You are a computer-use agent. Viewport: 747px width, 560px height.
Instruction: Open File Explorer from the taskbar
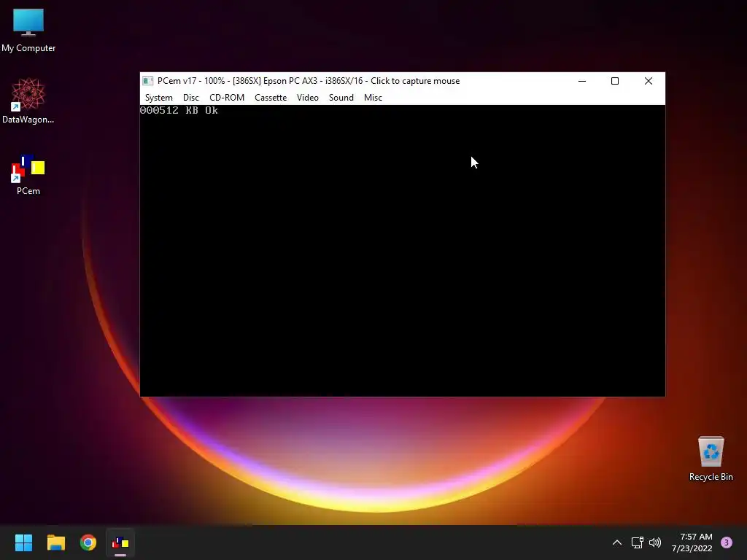[55, 542]
